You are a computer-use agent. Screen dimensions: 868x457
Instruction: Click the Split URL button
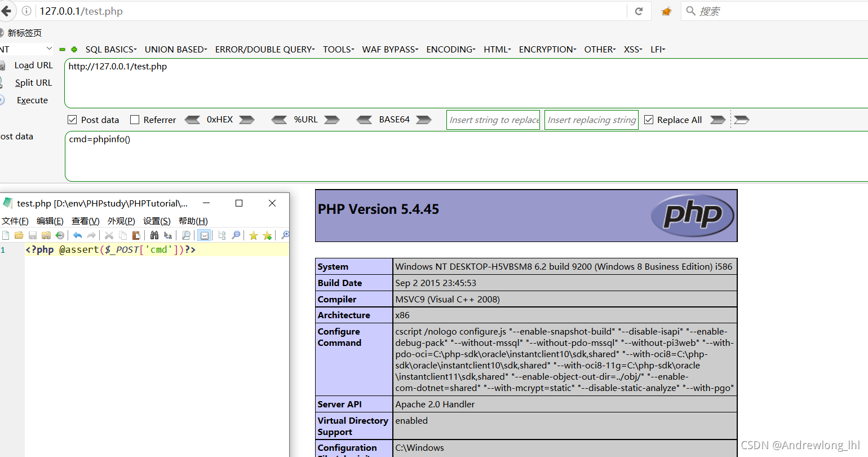(x=33, y=83)
